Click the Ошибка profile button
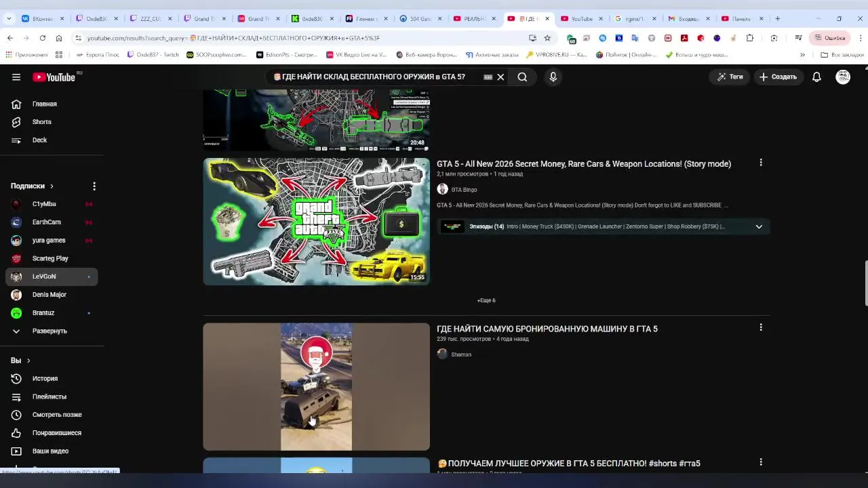Screen dimensions: 868x488 click(829, 38)
